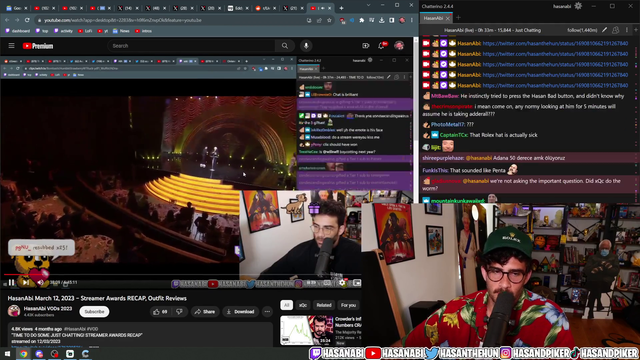Image resolution: width=640 pixels, height=360 pixels.
Task: Open the activity bookmark
Action: pyautogui.click(x=63, y=31)
